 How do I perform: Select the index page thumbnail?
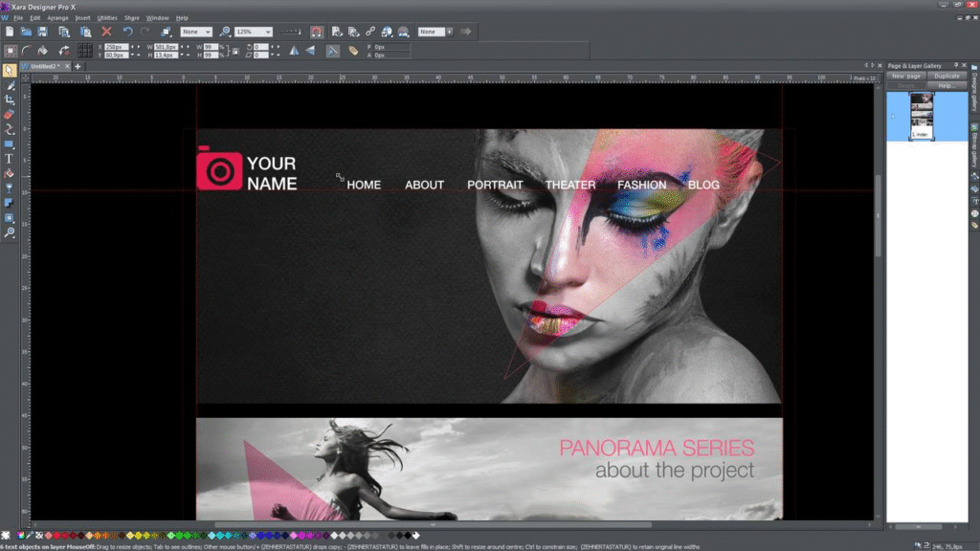(921, 115)
